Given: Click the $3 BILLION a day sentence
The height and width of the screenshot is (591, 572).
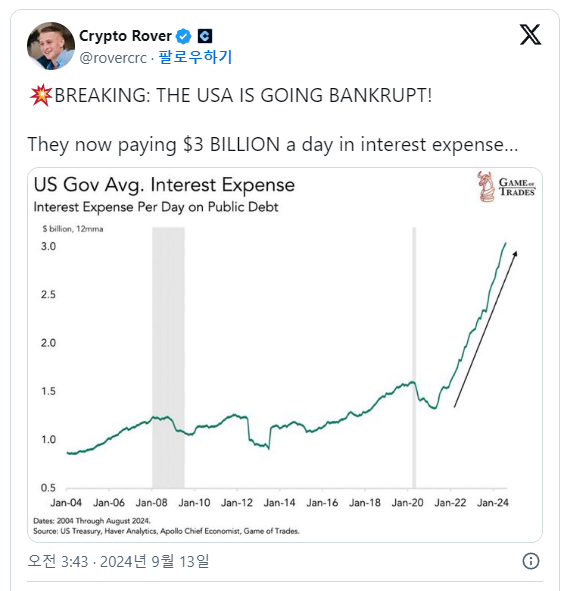Looking at the screenshot, I should (x=273, y=145).
